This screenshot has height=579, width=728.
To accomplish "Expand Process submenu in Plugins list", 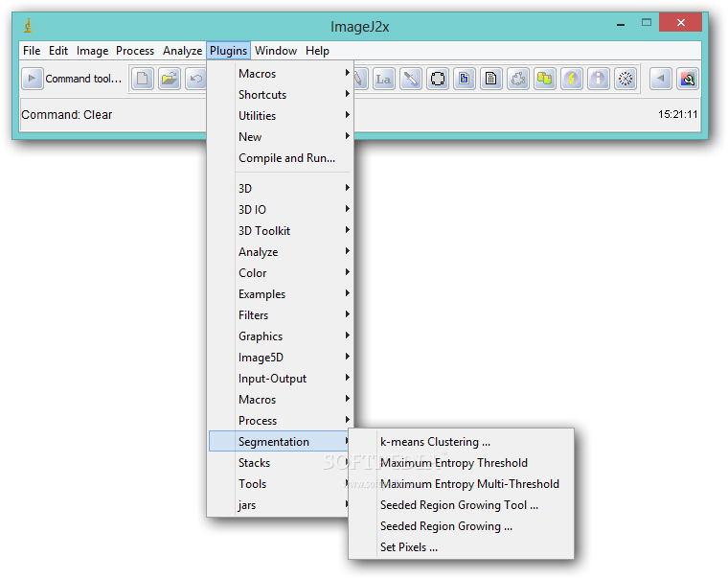I will coord(281,421).
